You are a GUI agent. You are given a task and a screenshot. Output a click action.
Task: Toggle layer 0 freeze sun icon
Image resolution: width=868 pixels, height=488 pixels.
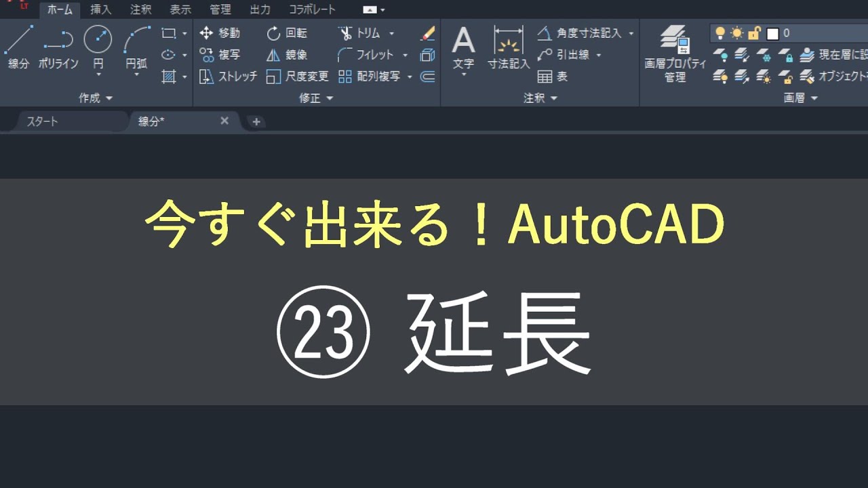737,33
